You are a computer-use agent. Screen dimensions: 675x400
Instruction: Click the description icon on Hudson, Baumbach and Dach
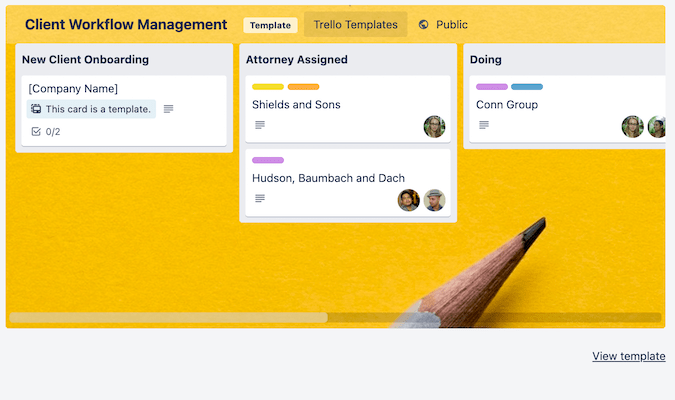[260, 199]
